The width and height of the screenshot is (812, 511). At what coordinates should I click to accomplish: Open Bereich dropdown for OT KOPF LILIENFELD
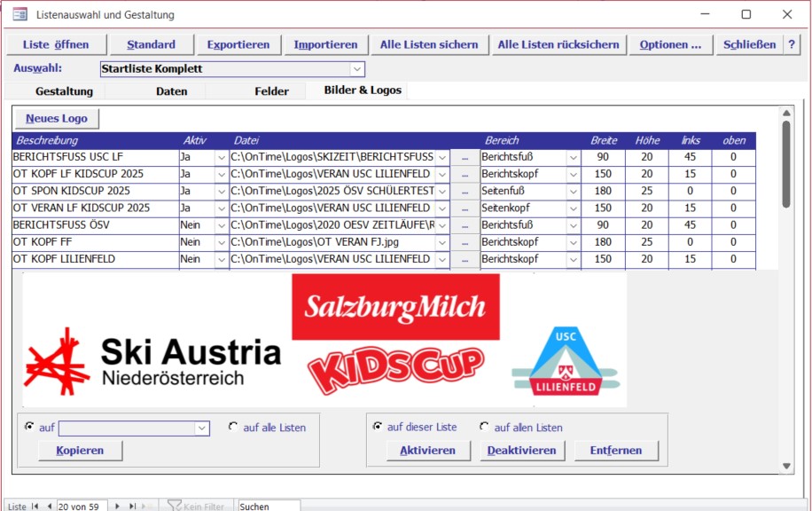(574, 260)
